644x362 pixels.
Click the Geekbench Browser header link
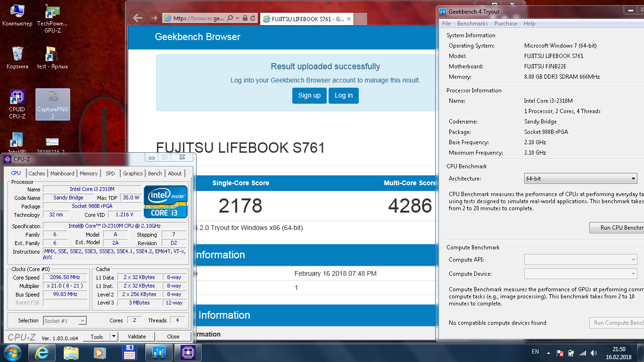point(198,37)
